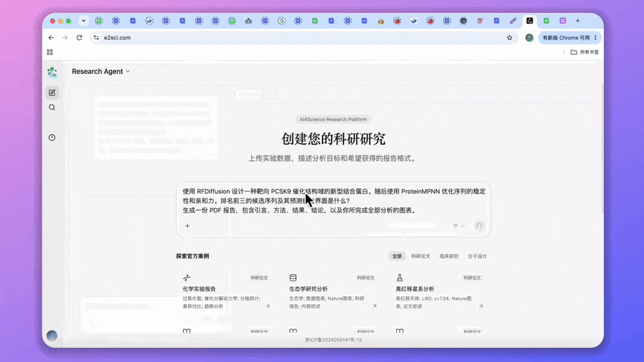Click the 探索官方案例 section heading

(x=192, y=256)
